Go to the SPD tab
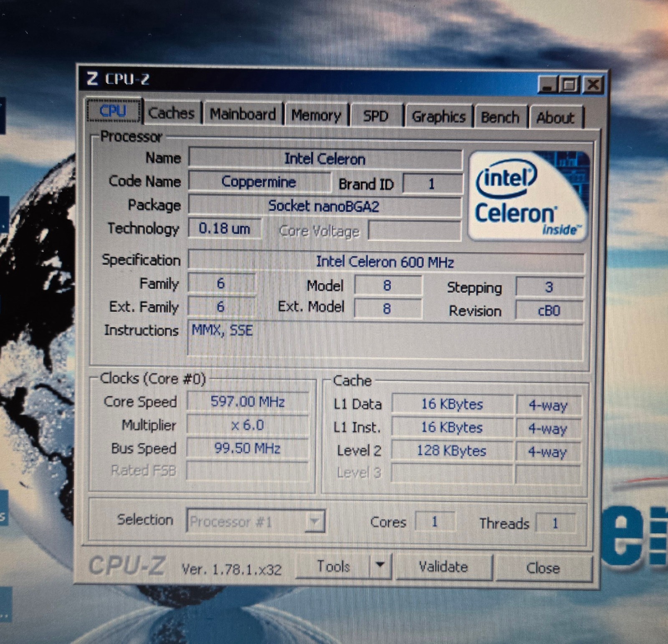This screenshot has width=668, height=644. (376, 116)
